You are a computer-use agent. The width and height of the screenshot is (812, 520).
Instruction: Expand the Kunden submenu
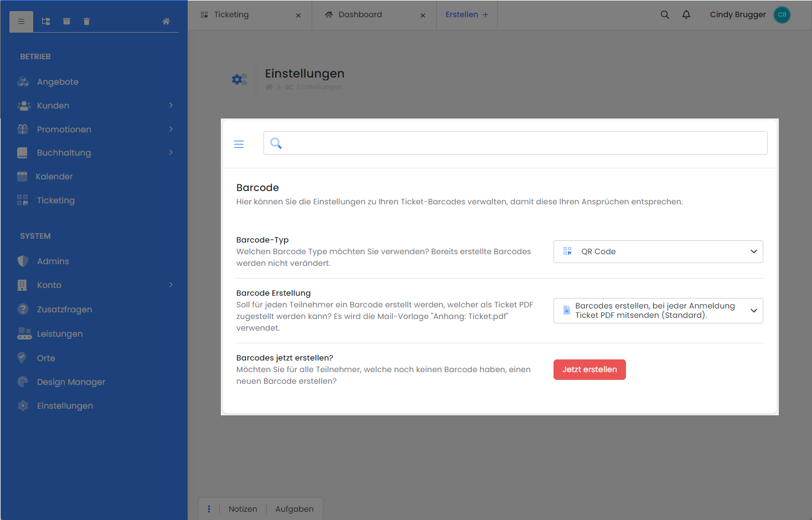[171, 105]
